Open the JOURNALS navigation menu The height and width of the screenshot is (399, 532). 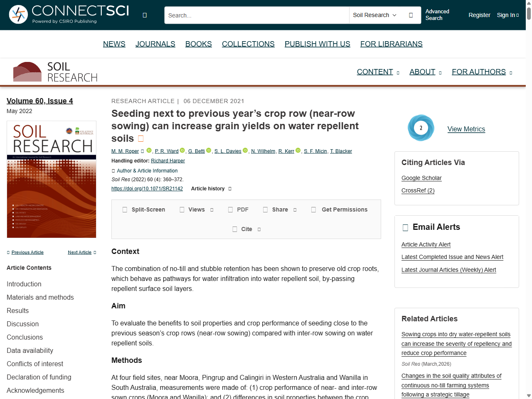click(x=155, y=44)
